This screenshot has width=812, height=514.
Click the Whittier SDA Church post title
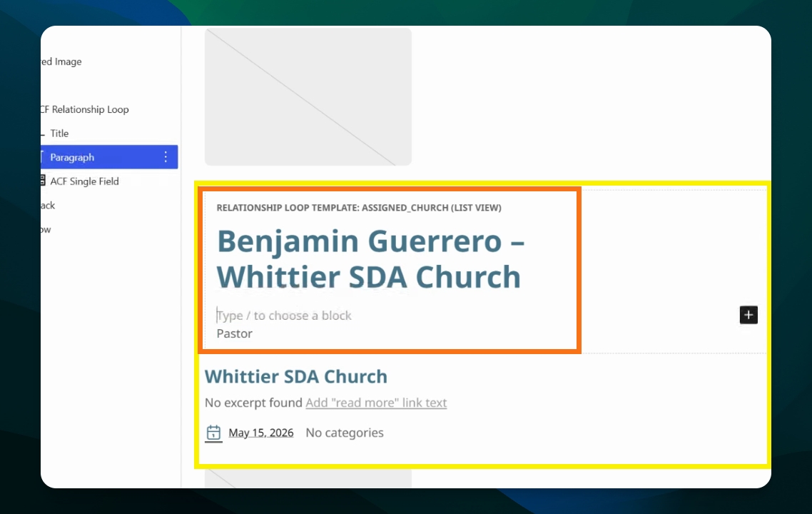coord(295,376)
